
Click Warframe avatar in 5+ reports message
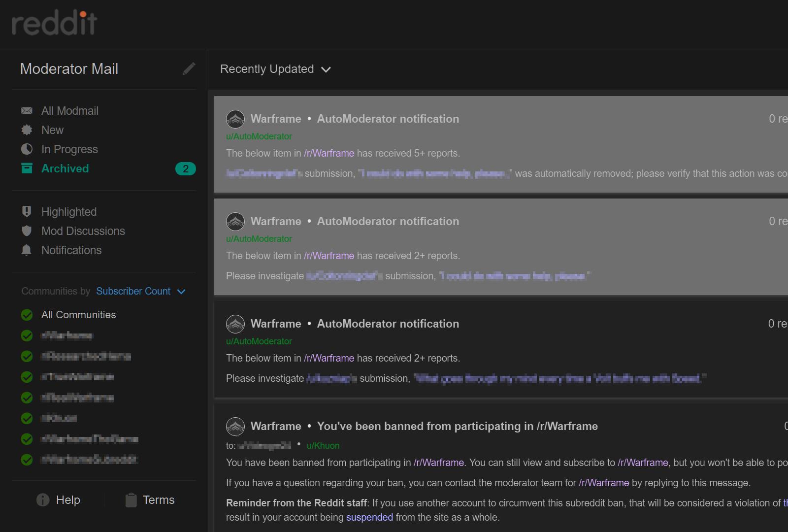point(235,119)
